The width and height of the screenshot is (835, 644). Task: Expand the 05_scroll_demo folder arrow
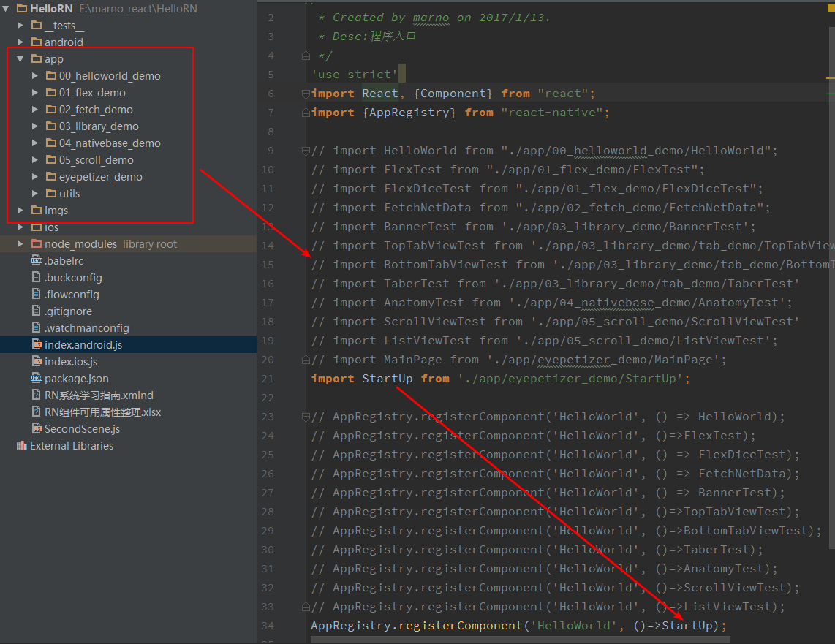(x=34, y=159)
